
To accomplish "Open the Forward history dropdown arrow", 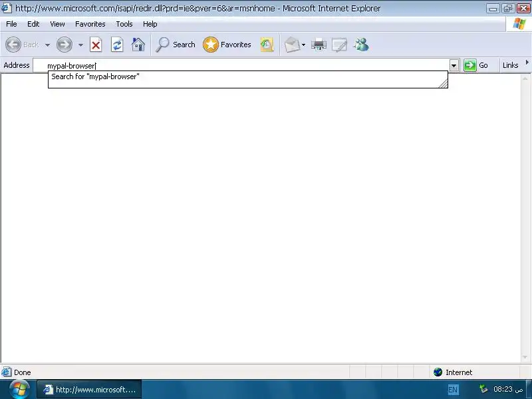I will click(80, 45).
